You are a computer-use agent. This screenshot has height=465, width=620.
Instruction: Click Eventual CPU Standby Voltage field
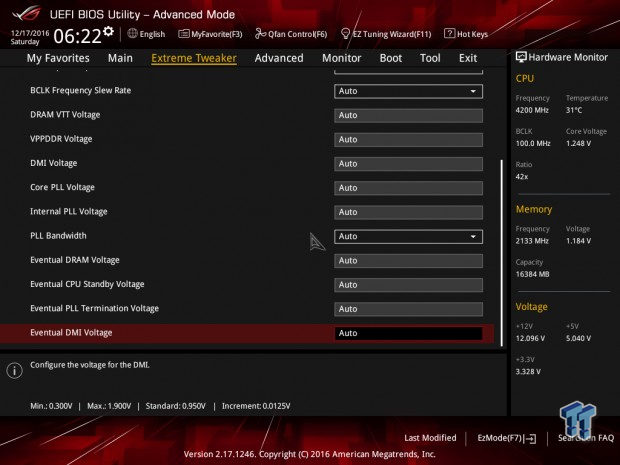408,285
